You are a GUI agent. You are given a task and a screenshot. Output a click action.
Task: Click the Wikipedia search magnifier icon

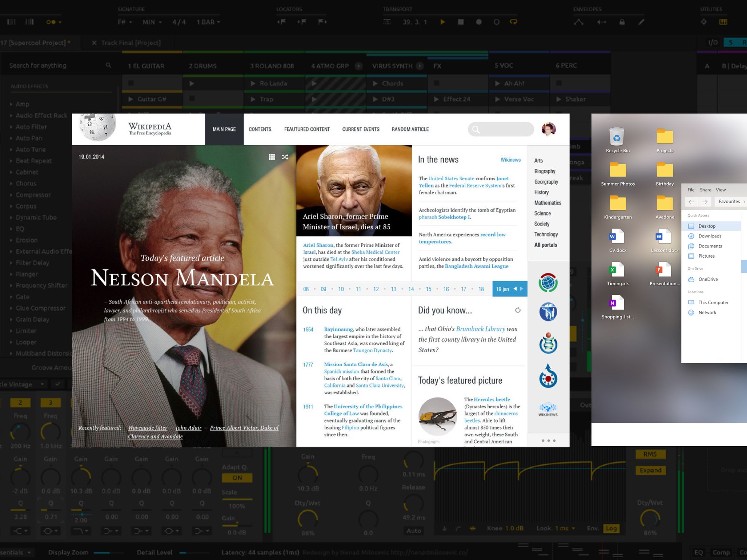[476, 130]
